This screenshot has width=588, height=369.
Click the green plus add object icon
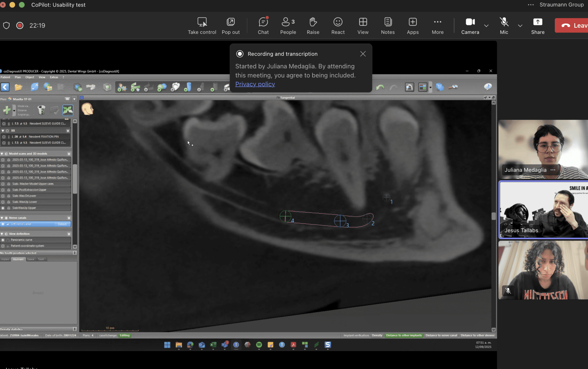point(7,110)
